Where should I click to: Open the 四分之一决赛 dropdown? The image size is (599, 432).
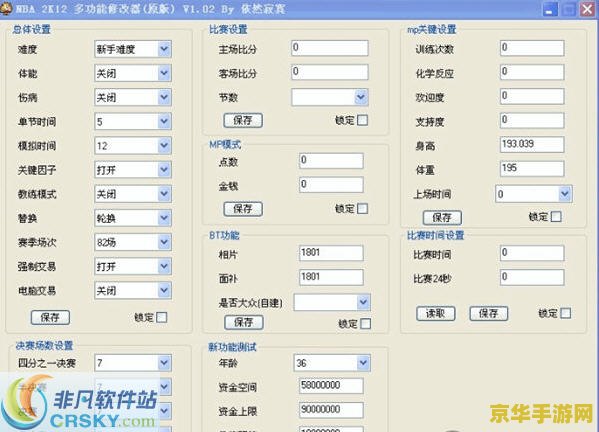(164, 363)
